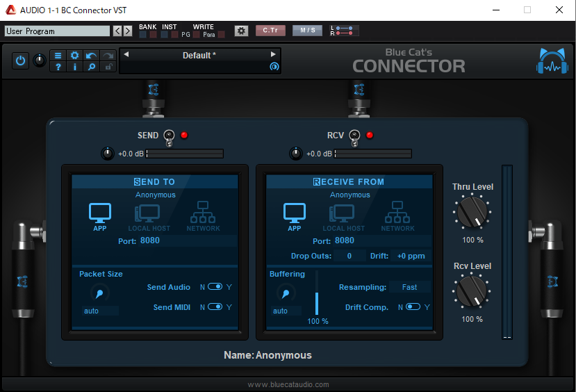Screen dimensions: 576x392
Task: Open host settings gear icon
Action: [241, 31]
